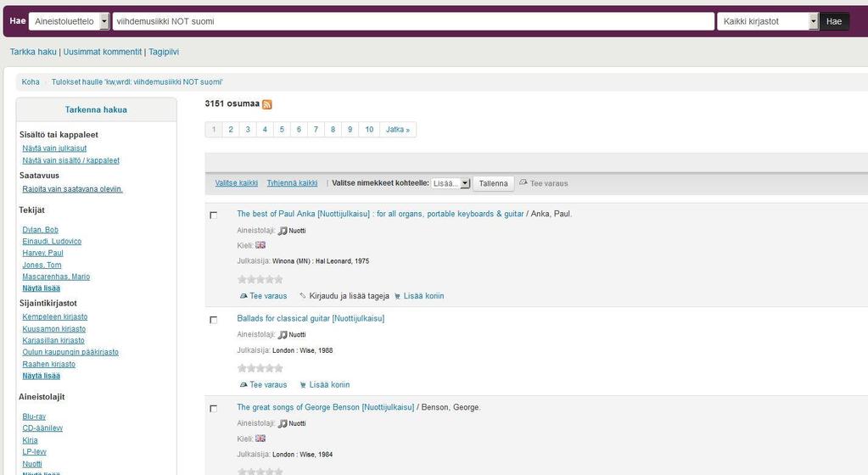Viewport: 868px width, 475px height.
Task: Filter by author Jones, Tom
Action: tap(42, 265)
